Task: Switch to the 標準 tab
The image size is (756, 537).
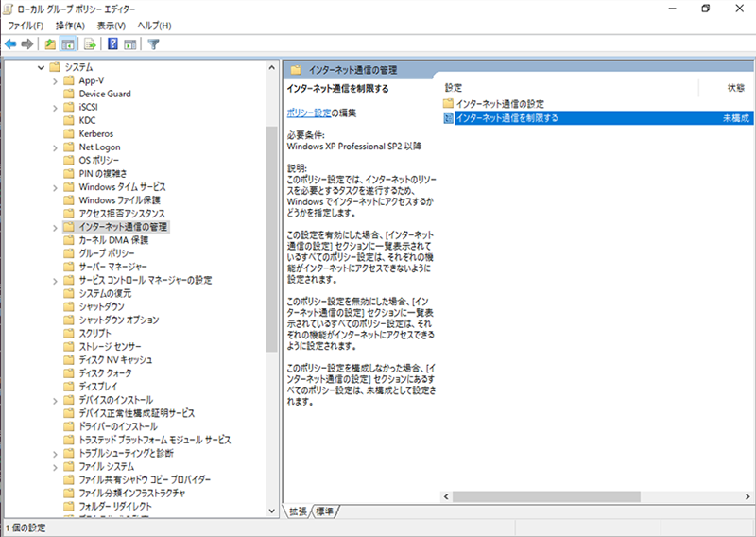Action: [x=325, y=511]
